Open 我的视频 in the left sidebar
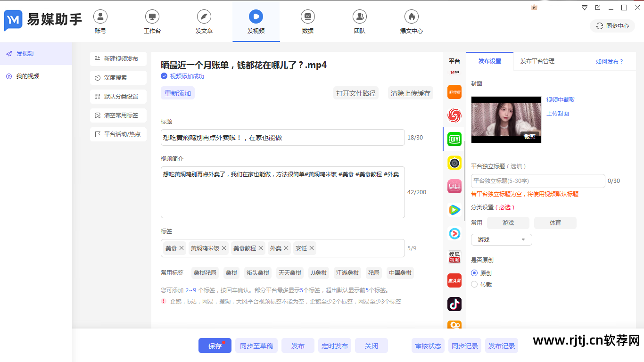This screenshot has width=644, height=362. [28, 76]
